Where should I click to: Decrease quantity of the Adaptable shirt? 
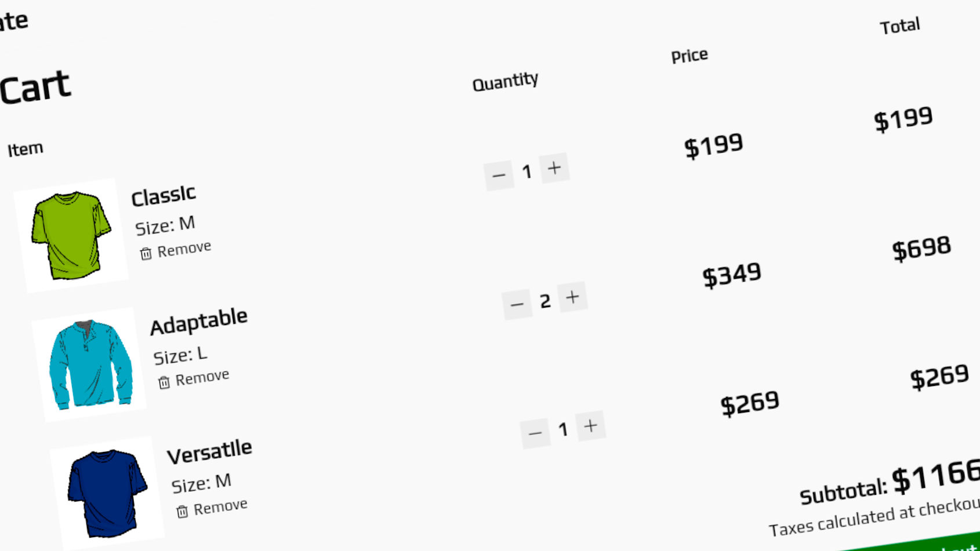click(517, 304)
